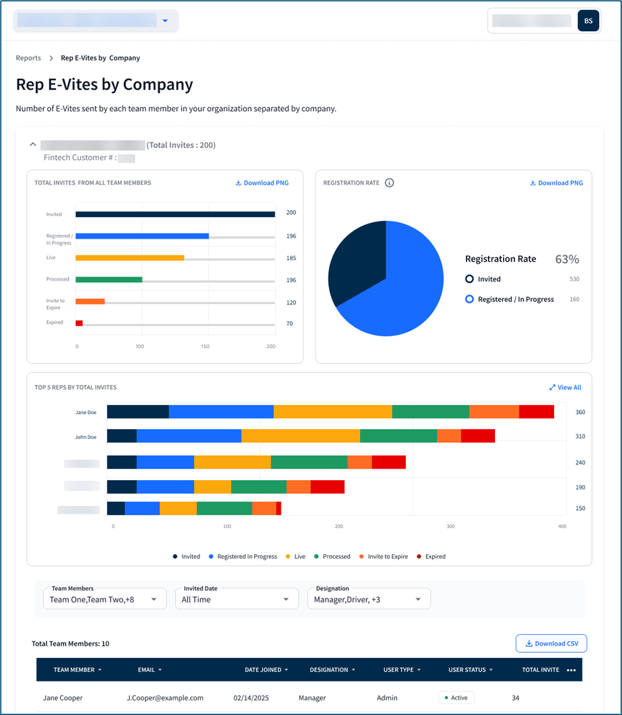Image resolution: width=622 pixels, height=715 pixels.
Task: Open the Team Members filter dropdown
Action: coord(103,599)
